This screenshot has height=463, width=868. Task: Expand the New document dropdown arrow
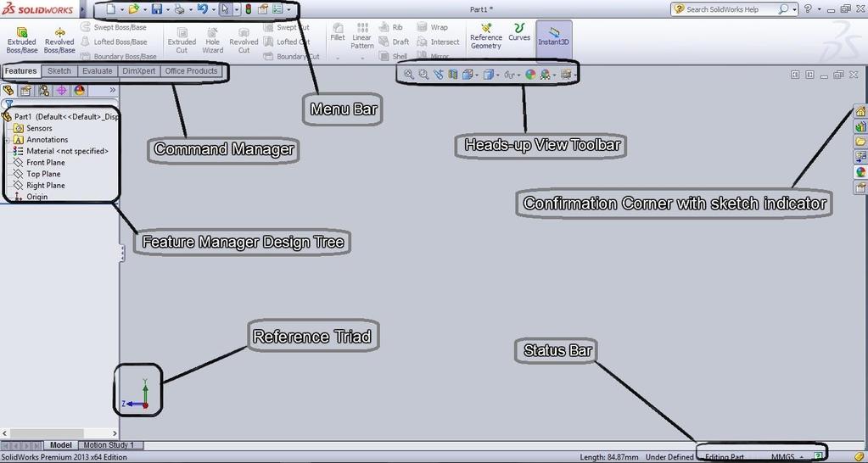coord(122,9)
